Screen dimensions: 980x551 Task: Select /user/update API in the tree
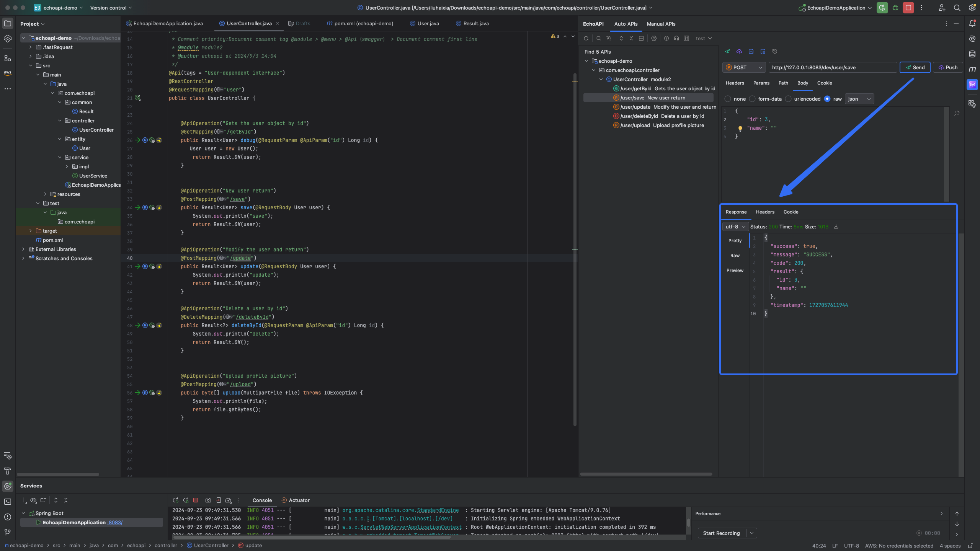pos(665,107)
